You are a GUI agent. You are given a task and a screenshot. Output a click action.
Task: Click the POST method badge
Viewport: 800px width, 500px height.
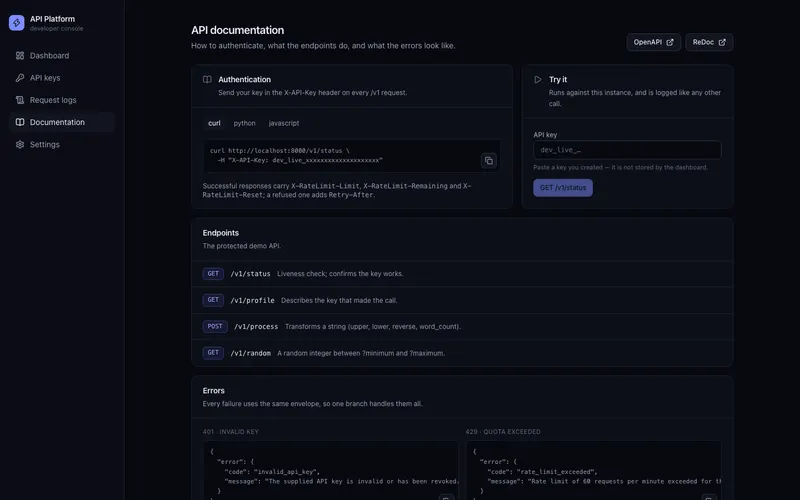215,327
